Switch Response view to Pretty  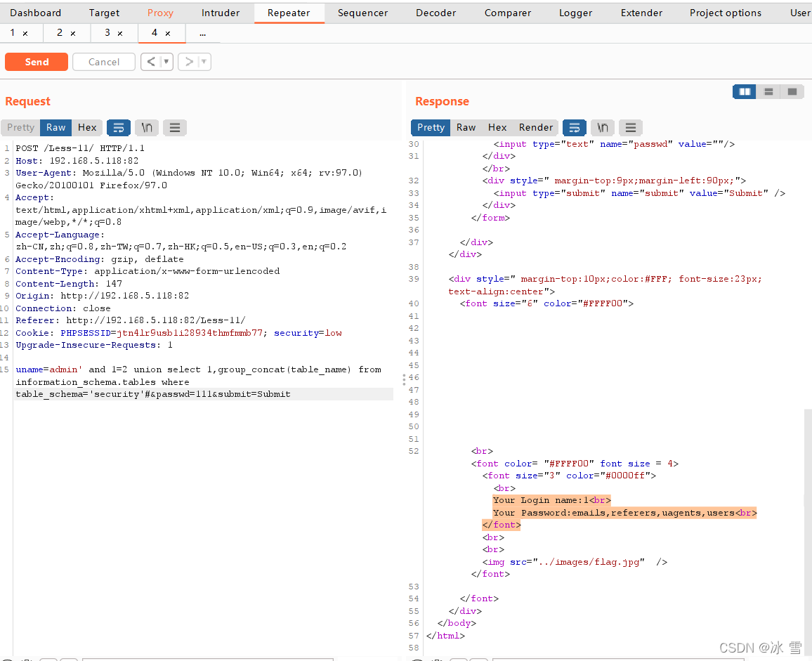tap(431, 127)
